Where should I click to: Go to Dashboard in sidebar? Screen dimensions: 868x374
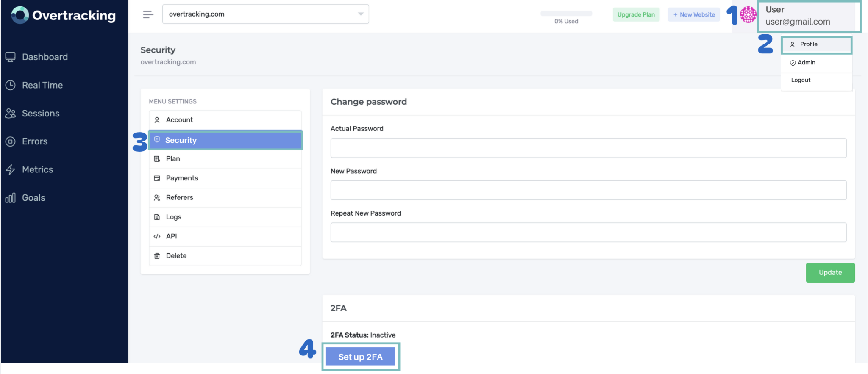click(36, 57)
